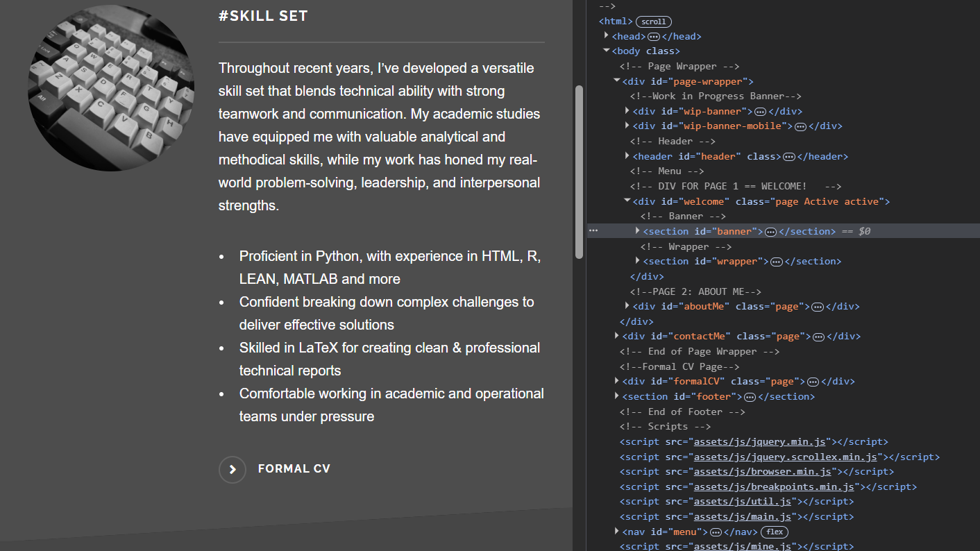The width and height of the screenshot is (980, 551).
Task: Click the circular chevron icon beside FORMAL CV
Action: pos(233,470)
